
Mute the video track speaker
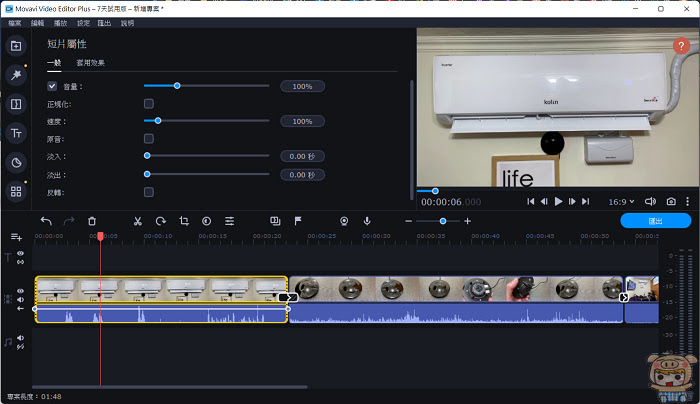(21, 300)
